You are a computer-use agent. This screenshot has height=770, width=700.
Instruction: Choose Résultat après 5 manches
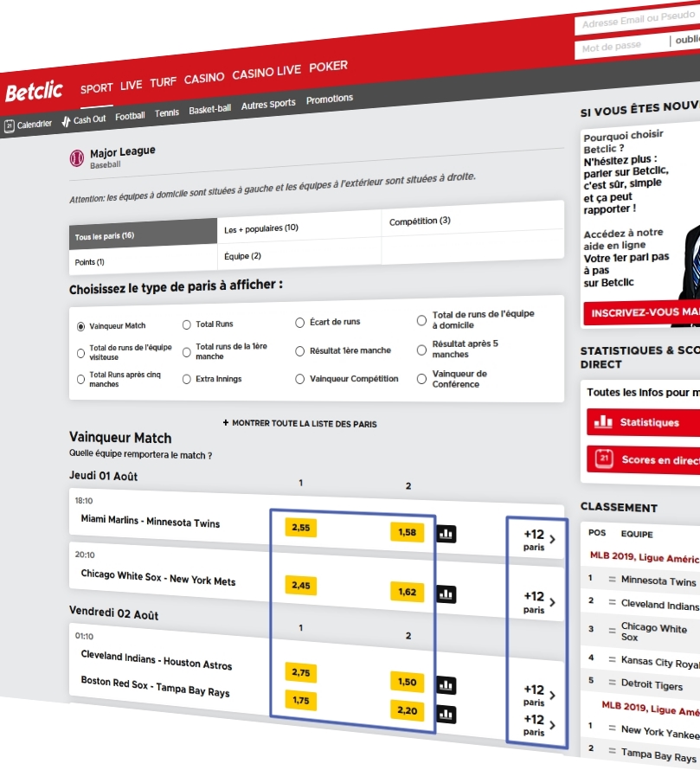tap(421, 350)
